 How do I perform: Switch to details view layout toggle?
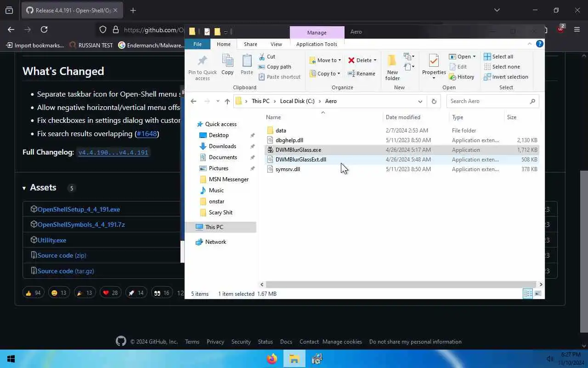528,293
